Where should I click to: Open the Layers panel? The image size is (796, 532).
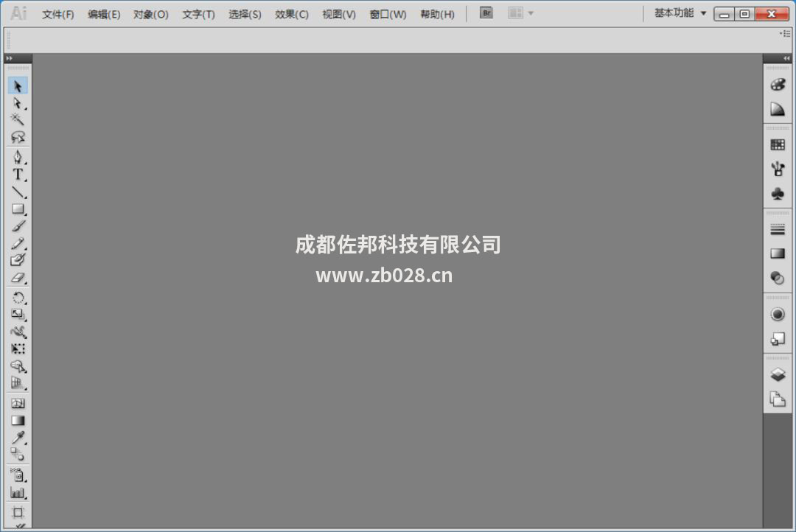click(x=778, y=374)
